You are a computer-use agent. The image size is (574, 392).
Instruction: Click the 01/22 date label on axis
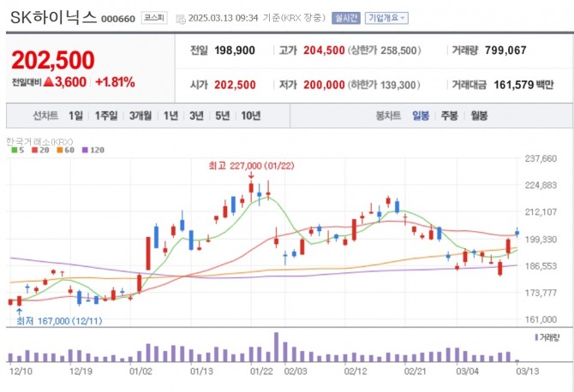coord(262,371)
